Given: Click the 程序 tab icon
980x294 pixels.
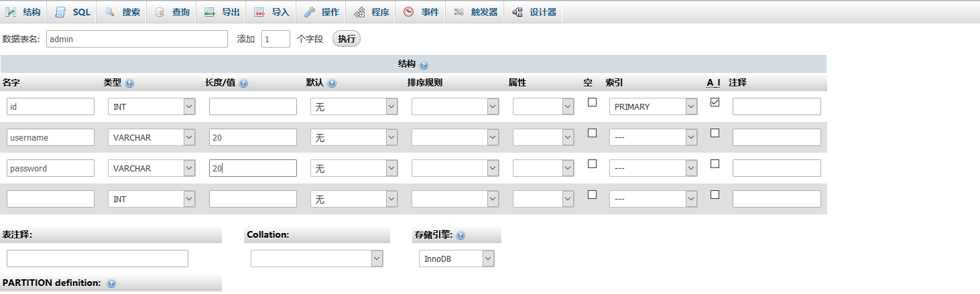Looking at the screenshot, I should click(359, 12).
